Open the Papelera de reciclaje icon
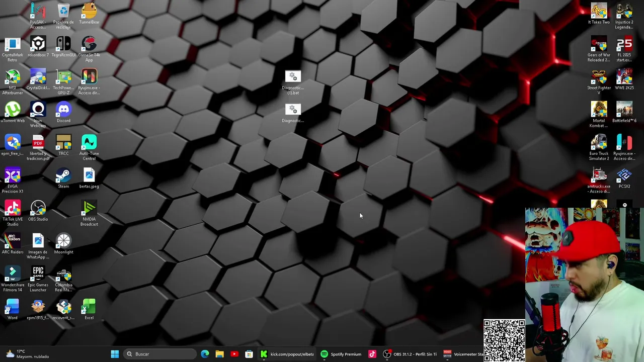The image size is (644, 362). pos(63,16)
